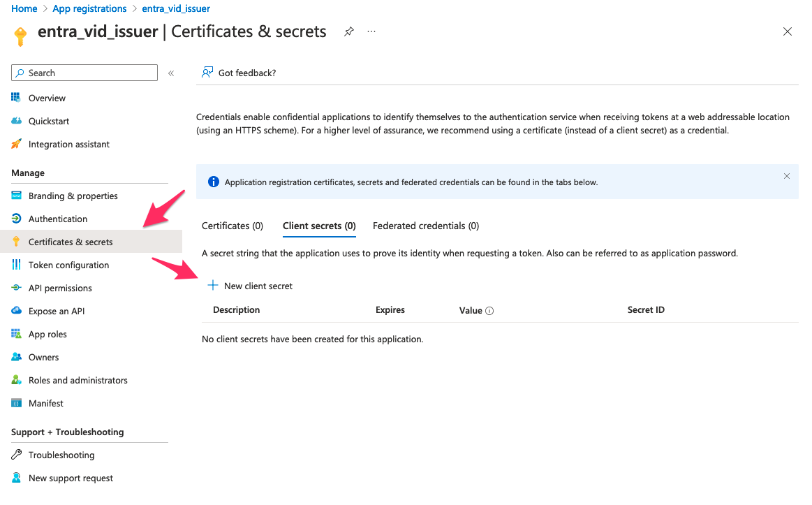Image resolution: width=812 pixels, height=505 pixels.
Task: Click the Value column info icon
Action: coord(489,311)
